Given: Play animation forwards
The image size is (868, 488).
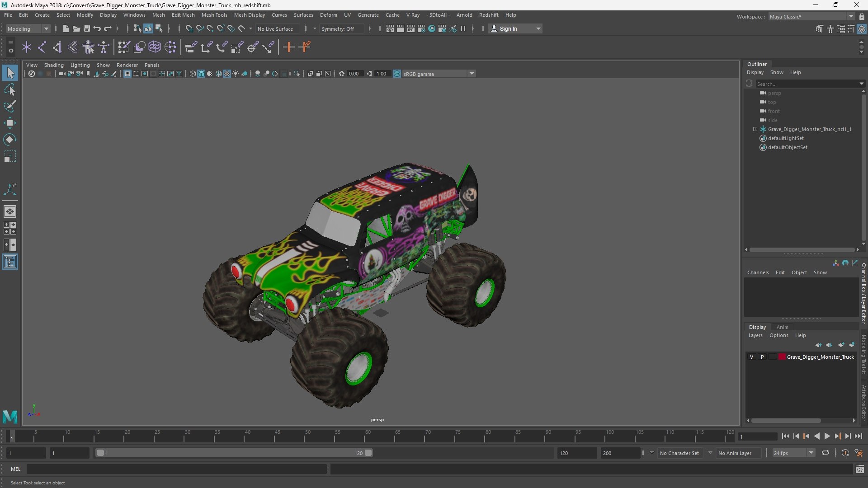Looking at the screenshot, I should (x=827, y=436).
